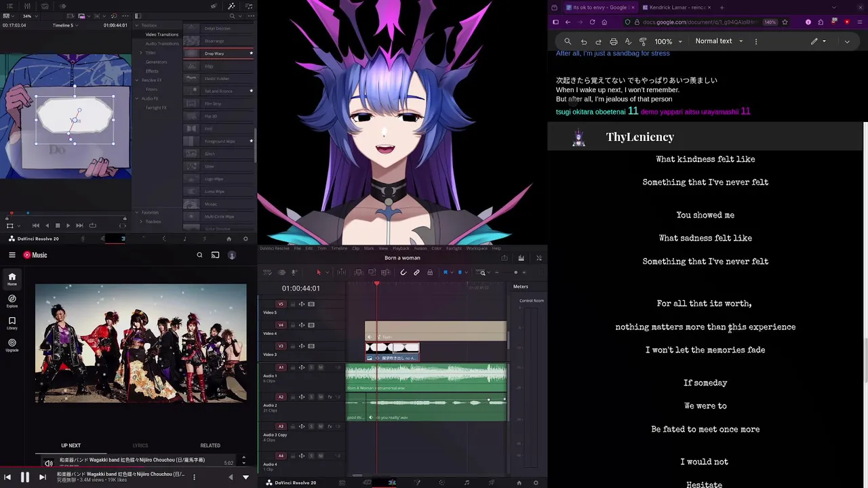The image size is (868, 488).
Task: Solo the Audio 3 Copy track
Action: coord(311,426)
